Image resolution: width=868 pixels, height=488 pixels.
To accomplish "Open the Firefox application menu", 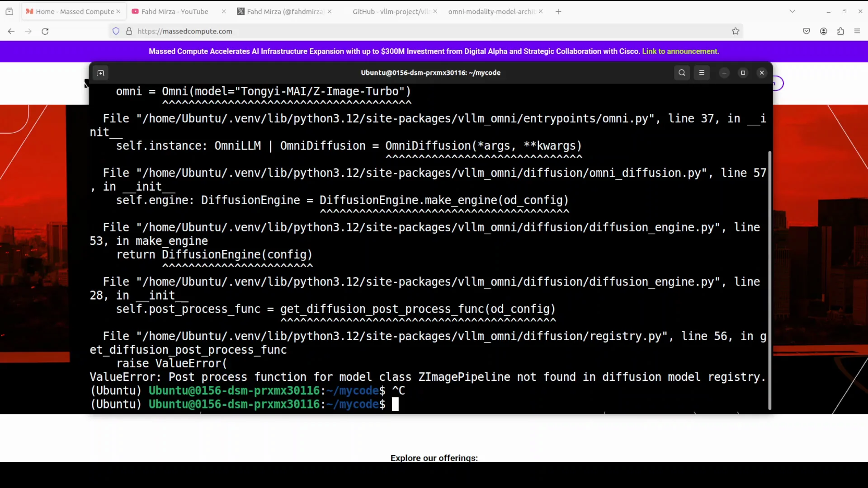I will [x=857, y=31].
